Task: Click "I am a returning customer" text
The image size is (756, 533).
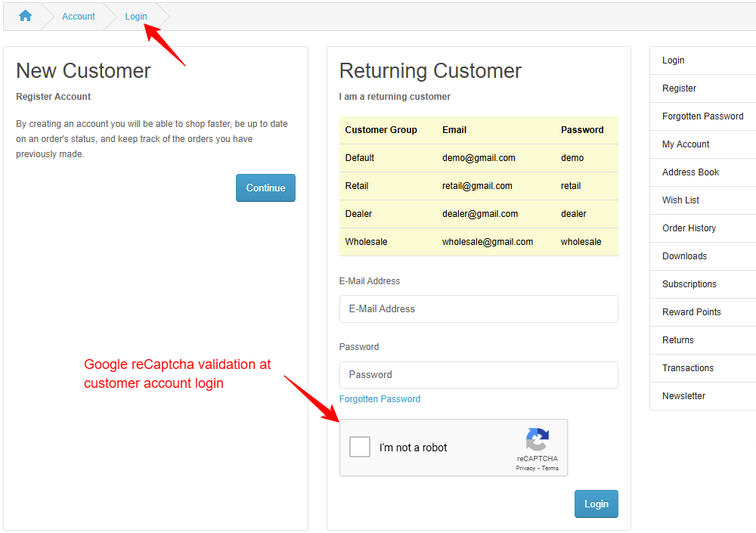Action: click(395, 97)
